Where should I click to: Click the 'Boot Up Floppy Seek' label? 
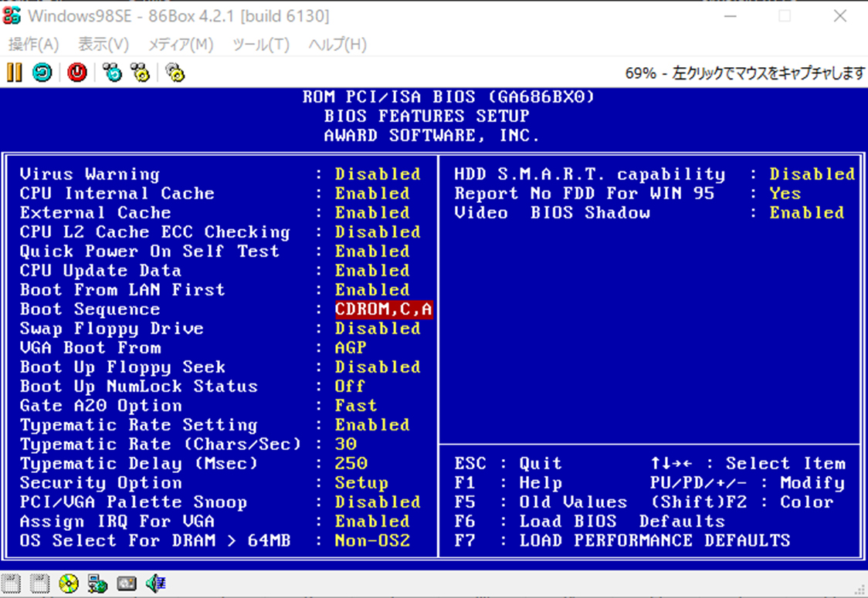point(122,367)
